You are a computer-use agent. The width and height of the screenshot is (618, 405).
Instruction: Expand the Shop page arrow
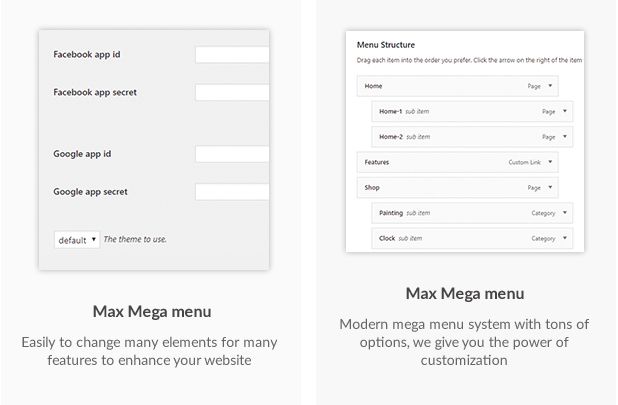tap(550, 187)
